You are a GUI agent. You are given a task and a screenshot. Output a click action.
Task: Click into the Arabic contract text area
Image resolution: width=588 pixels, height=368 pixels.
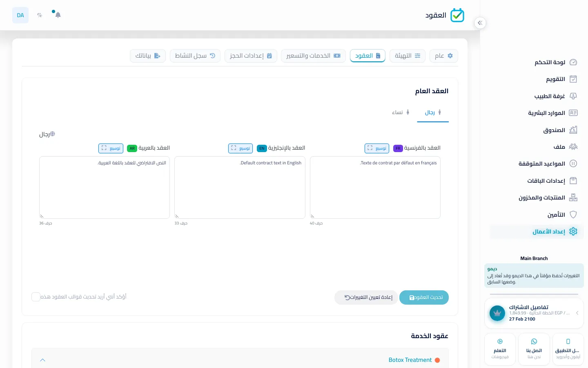(105, 188)
